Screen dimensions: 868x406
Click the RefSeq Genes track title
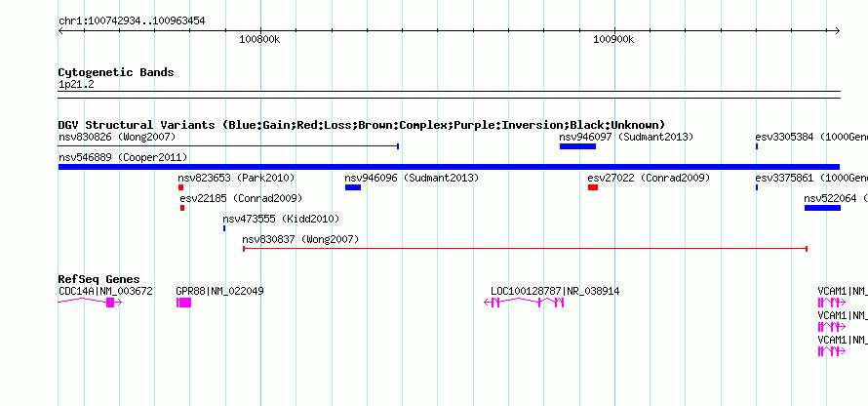click(x=99, y=279)
